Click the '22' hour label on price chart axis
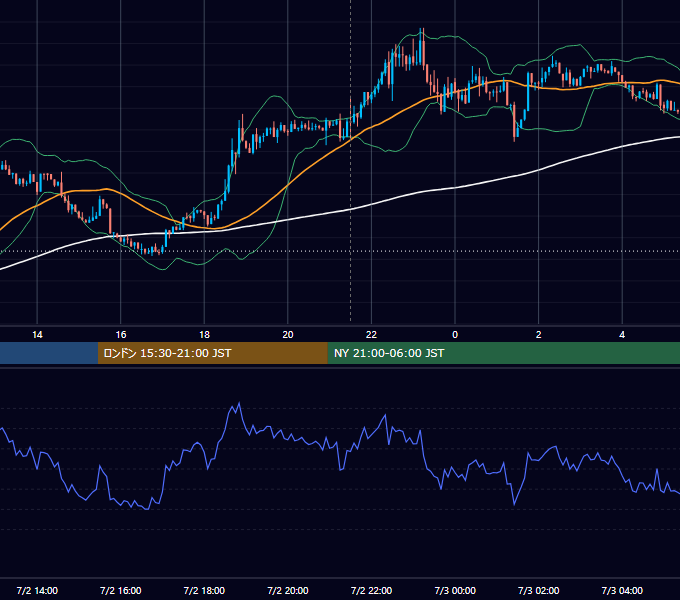This screenshot has height=600, width=680. (371, 335)
